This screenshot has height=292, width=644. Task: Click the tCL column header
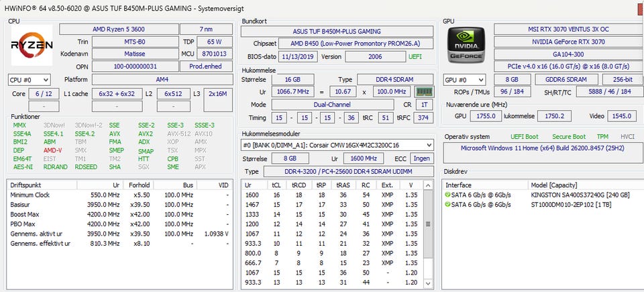click(276, 185)
